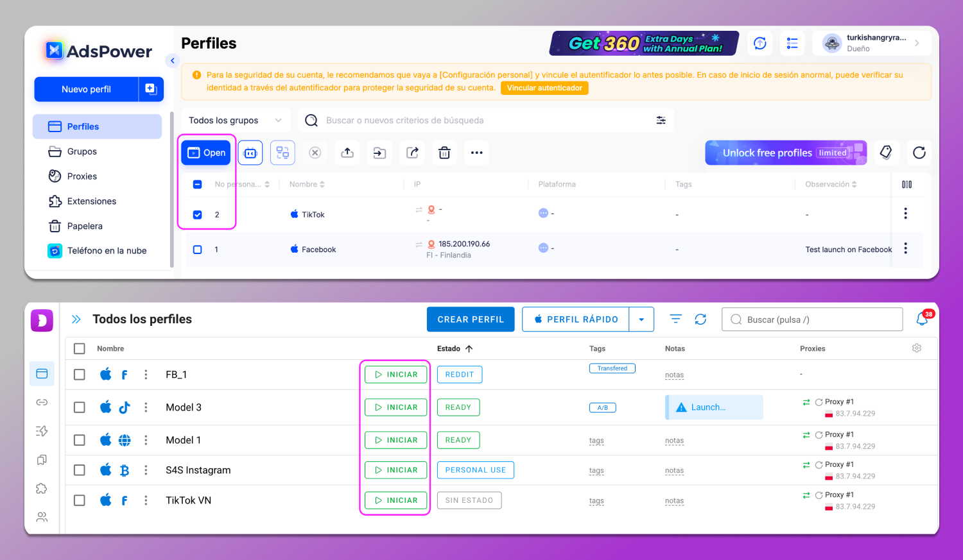The image size is (963, 560).
Task: Tick the checkbox for Model 3 row
Action: [x=80, y=407]
